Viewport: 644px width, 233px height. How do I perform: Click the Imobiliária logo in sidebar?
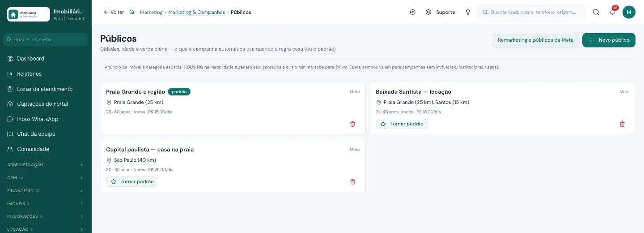tap(29, 14)
